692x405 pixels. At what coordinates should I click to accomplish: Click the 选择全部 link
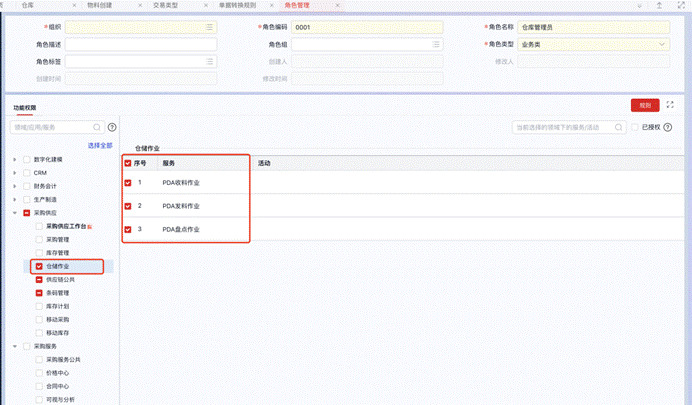[100, 145]
